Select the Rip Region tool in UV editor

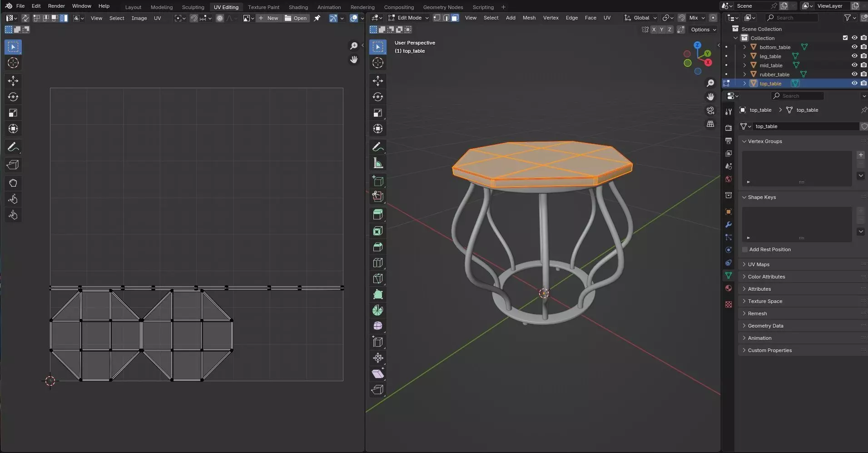point(13,165)
